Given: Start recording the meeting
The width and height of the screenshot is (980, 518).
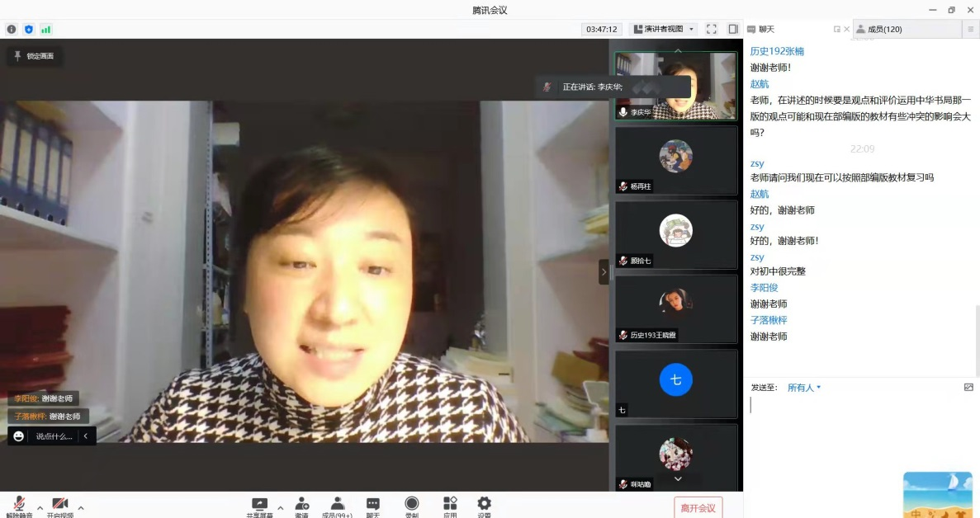Looking at the screenshot, I should [x=411, y=506].
